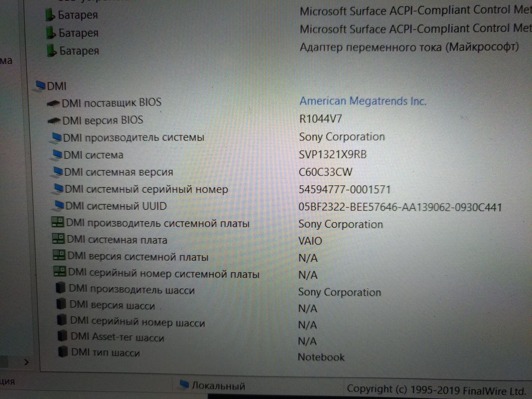This screenshot has width=532, height=399.
Task: Select the DMI система row
Action: point(94,155)
